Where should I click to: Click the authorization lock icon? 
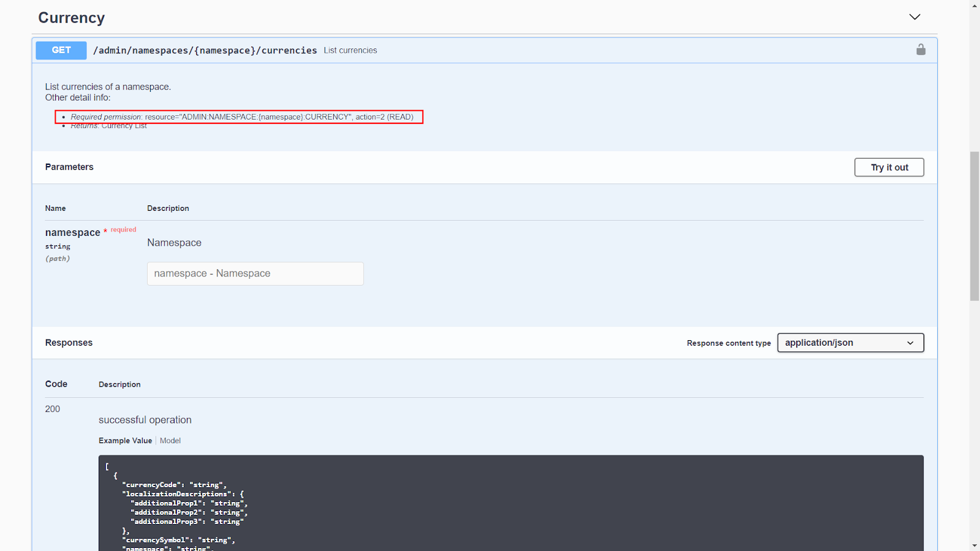(921, 50)
